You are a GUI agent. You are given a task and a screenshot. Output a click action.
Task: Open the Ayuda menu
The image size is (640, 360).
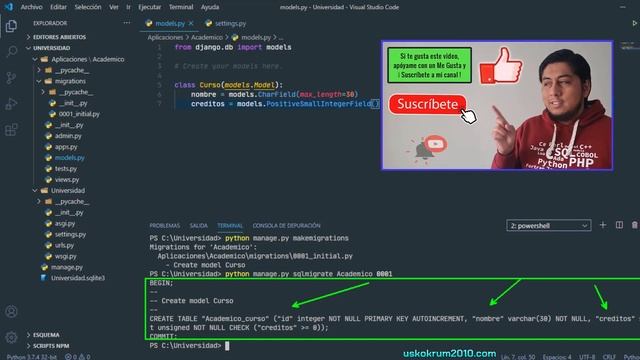point(210,7)
